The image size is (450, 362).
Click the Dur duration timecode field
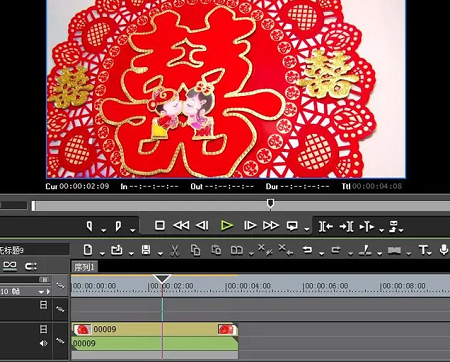(x=297, y=187)
